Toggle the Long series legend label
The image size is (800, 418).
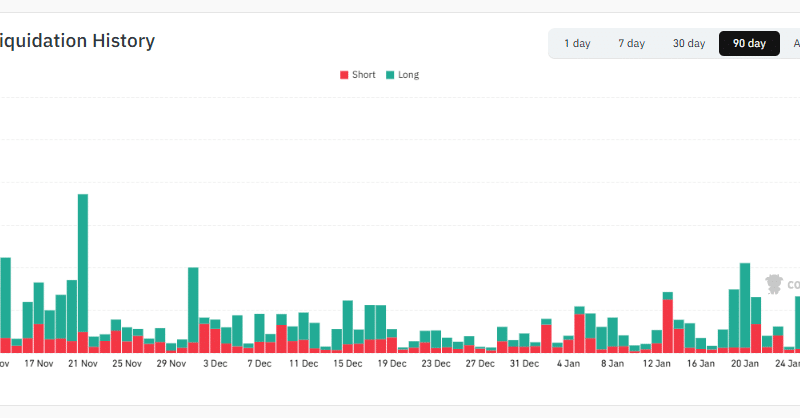[x=409, y=75]
